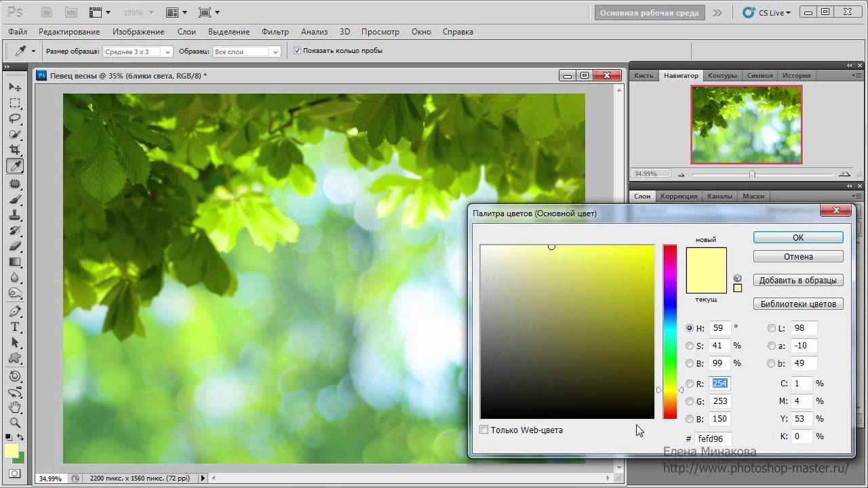
Task: Select the Crop tool
Action: pyautogui.click(x=15, y=150)
